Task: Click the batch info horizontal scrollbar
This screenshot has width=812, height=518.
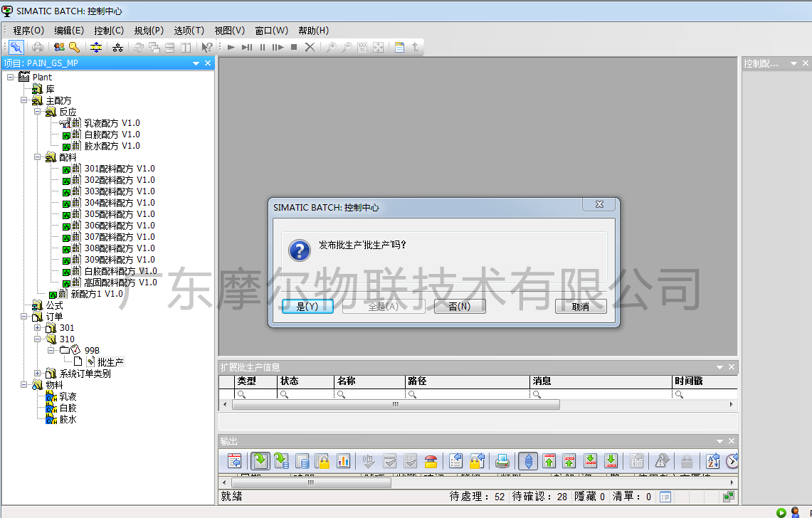Action: tap(396, 405)
